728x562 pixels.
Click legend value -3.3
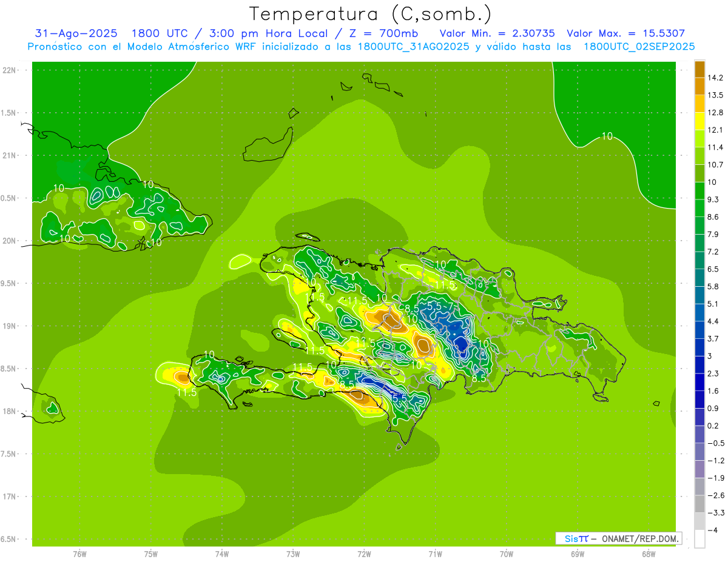pyautogui.click(x=715, y=513)
